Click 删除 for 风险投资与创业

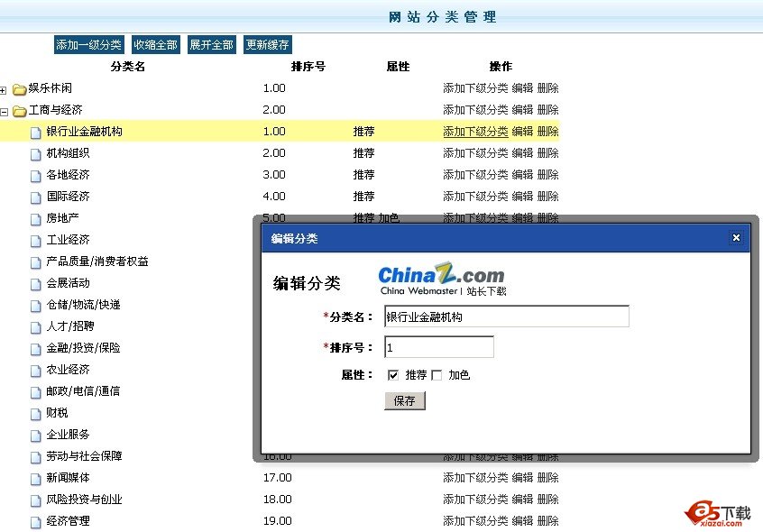(548, 500)
